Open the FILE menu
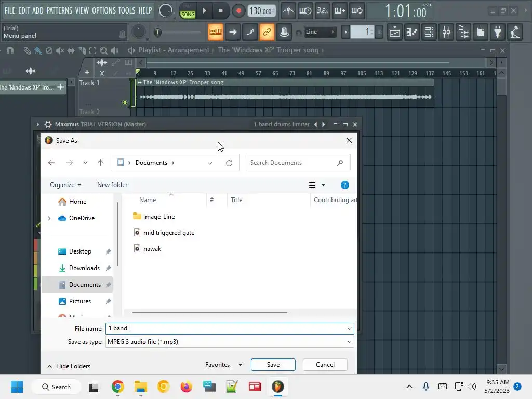 (x=9, y=10)
